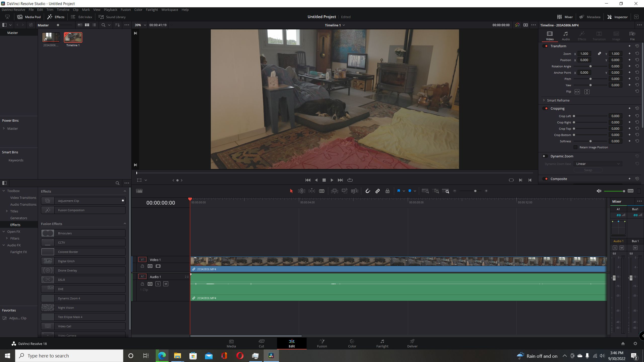Screen dimensions: 644x362
Task: Activate the Trim Edit Mode tool
Action: click(301, 191)
